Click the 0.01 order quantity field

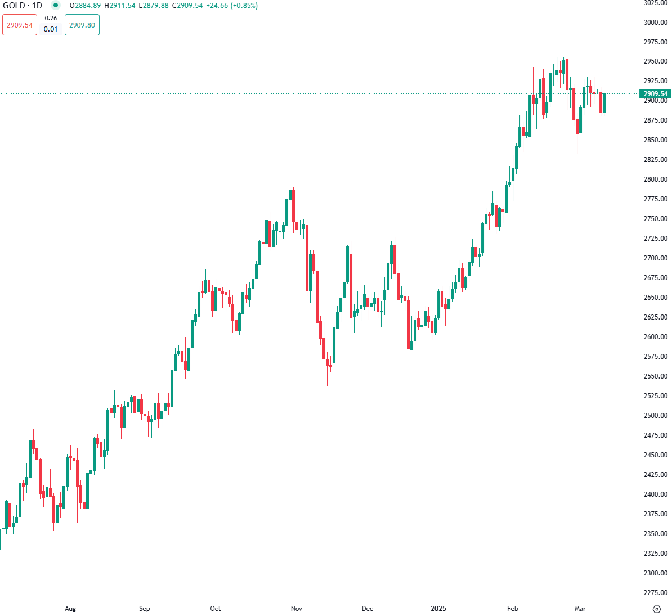coord(51,29)
